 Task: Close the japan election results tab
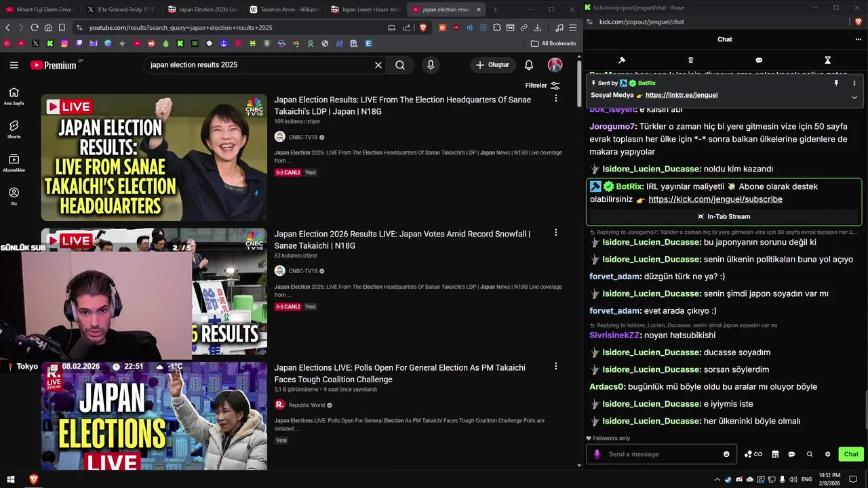tap(479, 9)
